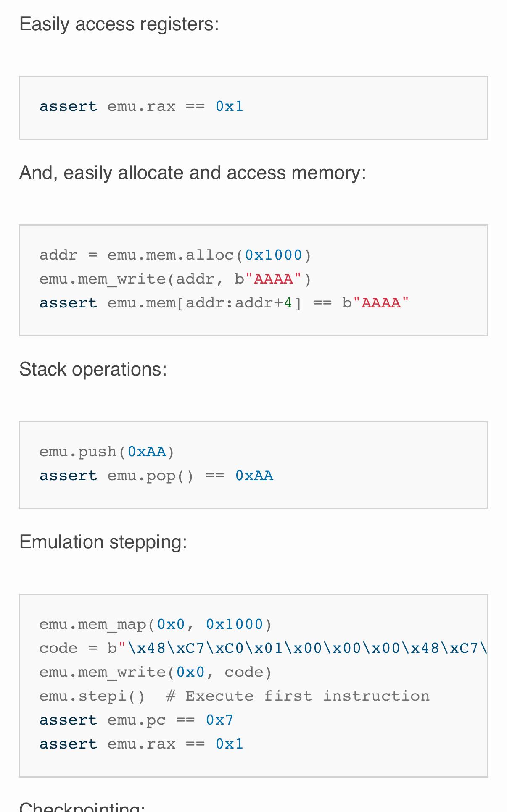Click the "code = b" byte string line
Image resolution: width=507 pixels, height=812 pixels.
click(x=263, y=649)
